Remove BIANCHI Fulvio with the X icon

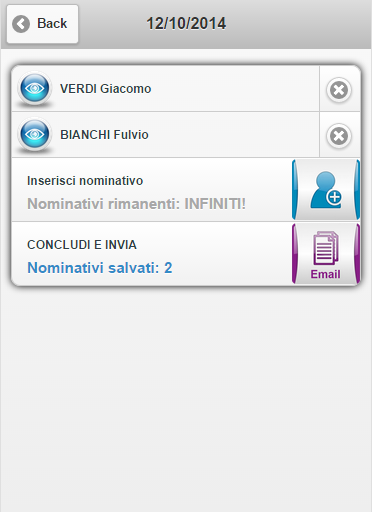click(339, 136)
